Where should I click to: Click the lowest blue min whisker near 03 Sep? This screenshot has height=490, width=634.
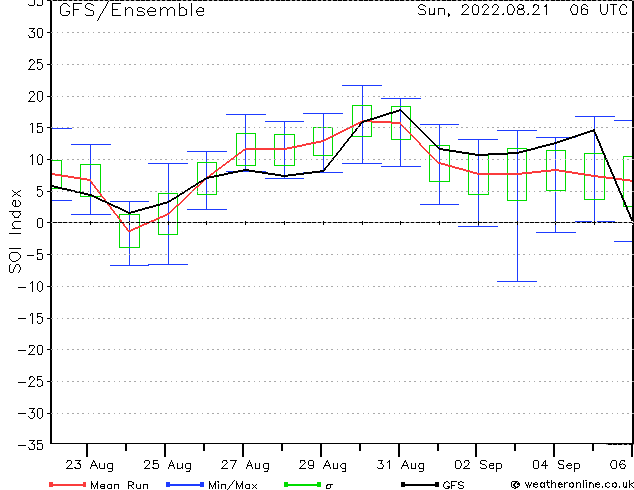point(517,281)
